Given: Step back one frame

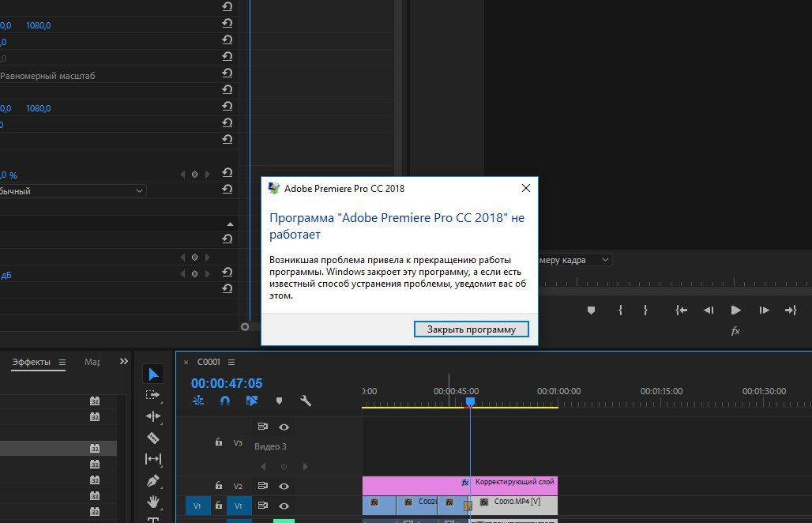Looking at the screenshot, I should [709, 310].
